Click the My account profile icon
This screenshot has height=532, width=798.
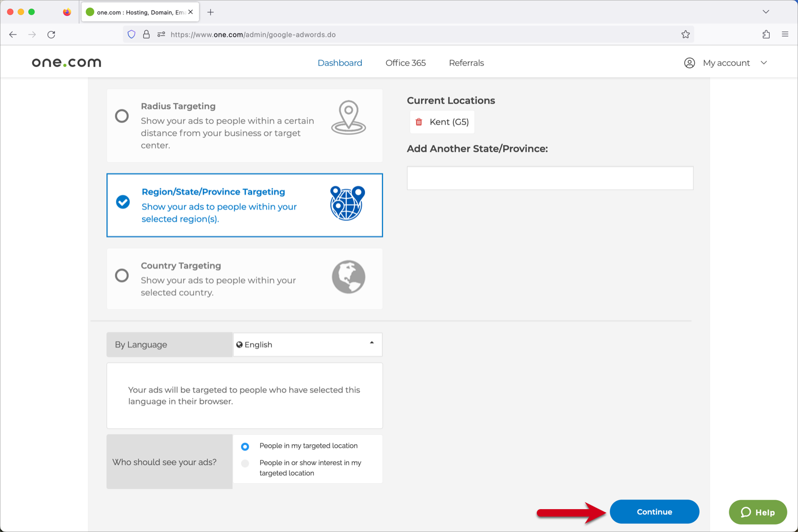point(689,63)
